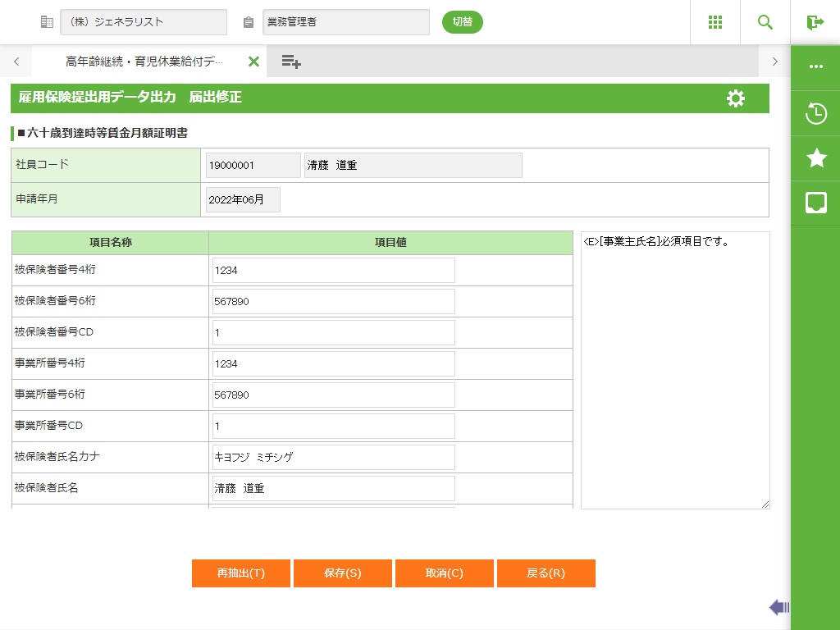
Task: Click the 再抽出(T) button
Action: [x=241, y=573]
